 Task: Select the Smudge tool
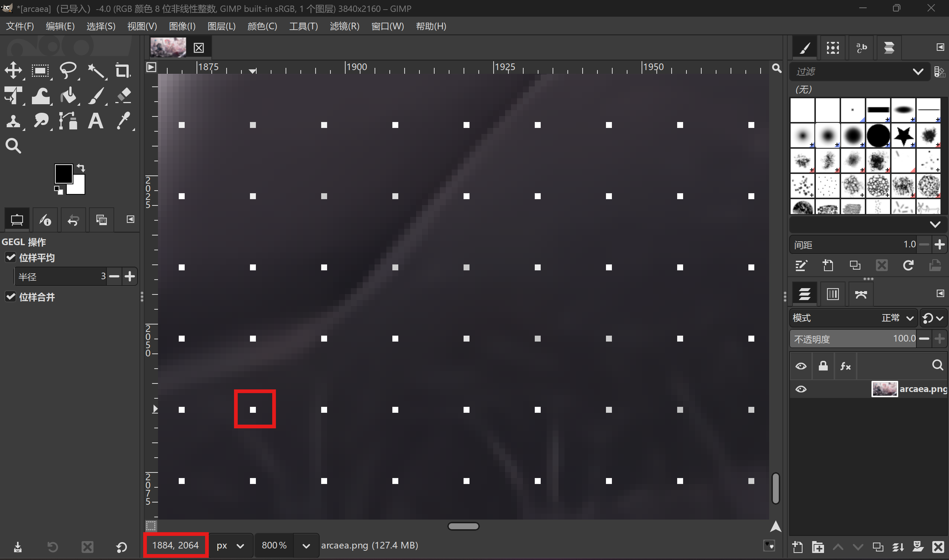coord(40,121)
